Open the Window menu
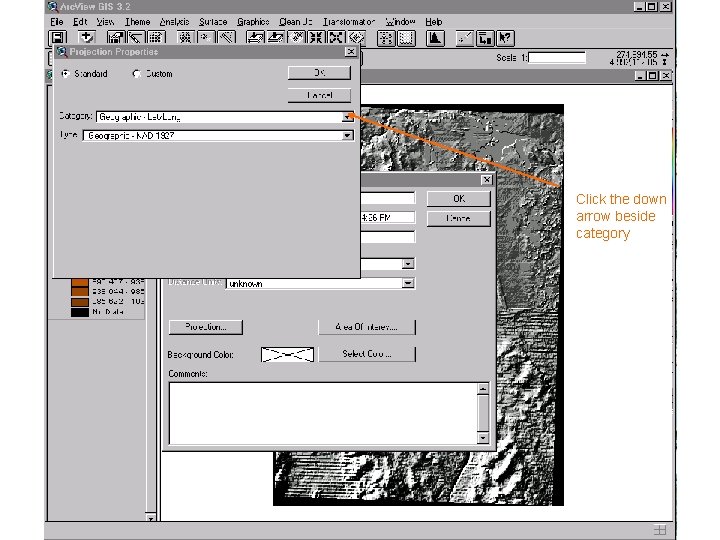Viewport: 720px width, 540px height. coord(400,22)
